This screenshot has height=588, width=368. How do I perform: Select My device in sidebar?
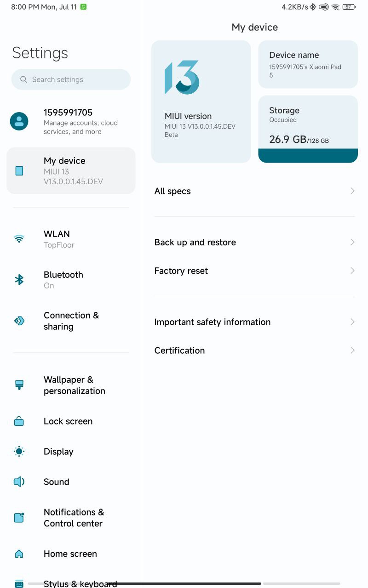pyautogui.click(x=71, y=171)
